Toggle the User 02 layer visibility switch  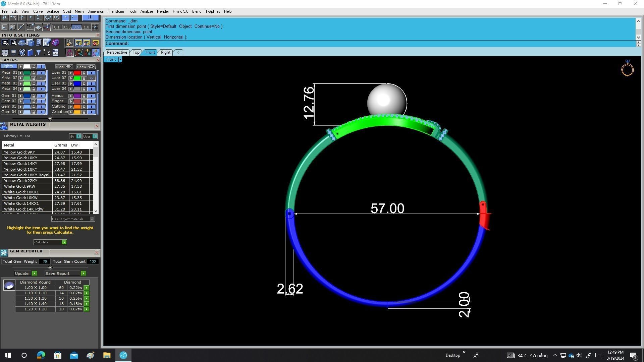click(91, 78)
